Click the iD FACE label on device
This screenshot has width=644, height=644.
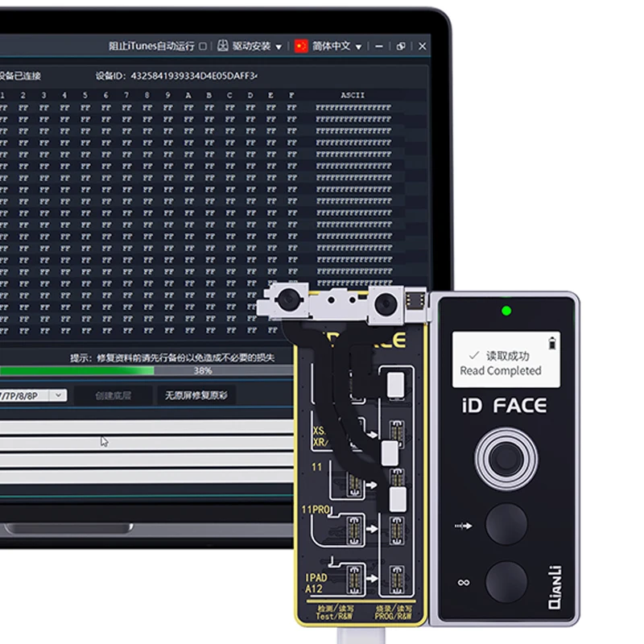[504, 406]
